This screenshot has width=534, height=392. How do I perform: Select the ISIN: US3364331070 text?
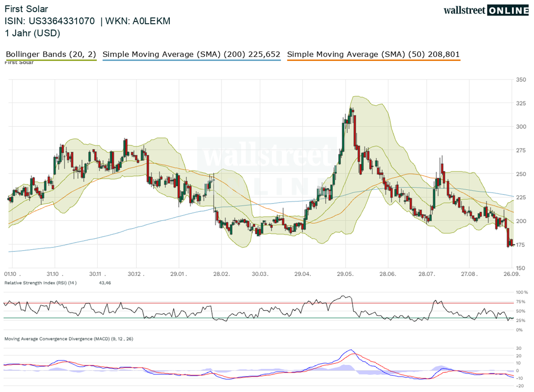pyautogui.click(x=50, y=21)
